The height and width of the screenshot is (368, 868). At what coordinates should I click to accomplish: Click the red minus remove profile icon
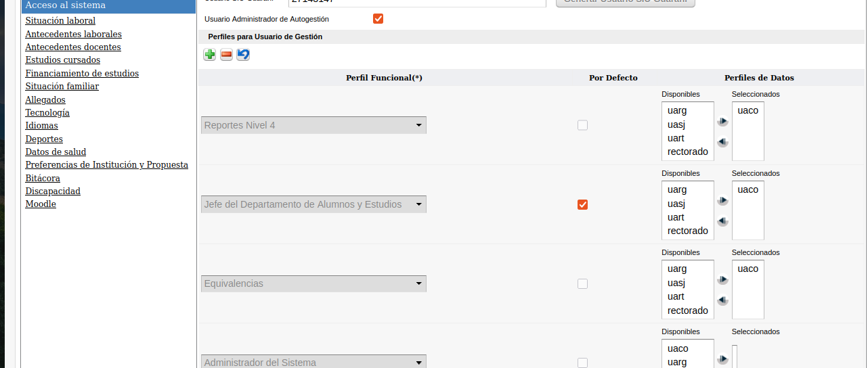click(226, 55)
